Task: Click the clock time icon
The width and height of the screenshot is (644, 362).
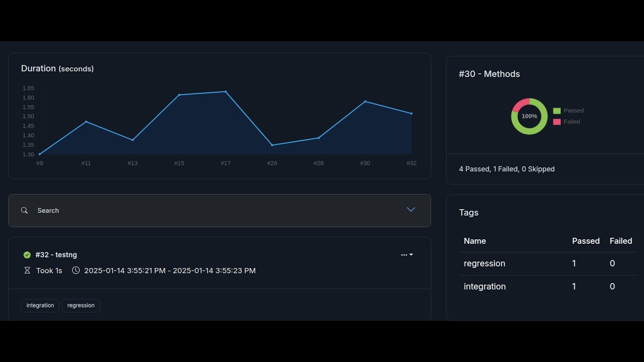Action: click(76, 270)
